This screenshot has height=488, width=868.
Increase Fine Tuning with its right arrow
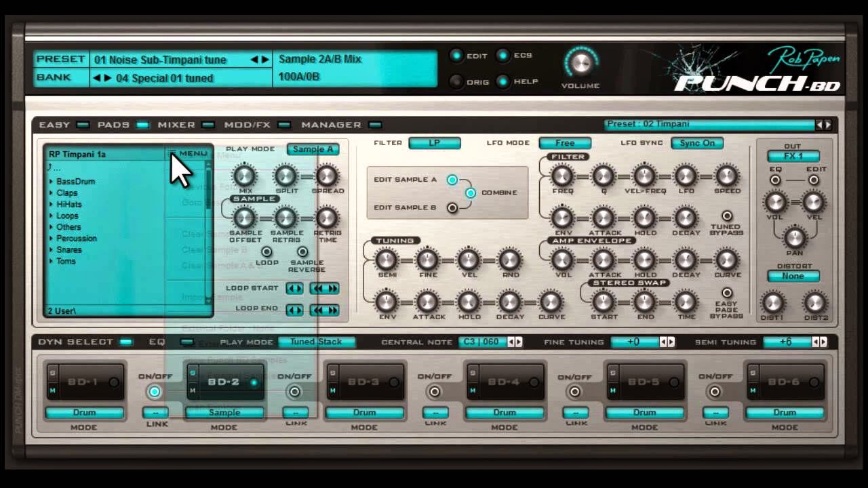(x=671, y=342)
